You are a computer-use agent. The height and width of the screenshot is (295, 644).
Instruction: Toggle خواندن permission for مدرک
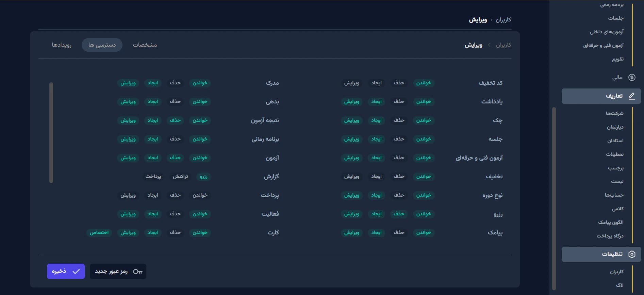point(200,83)
